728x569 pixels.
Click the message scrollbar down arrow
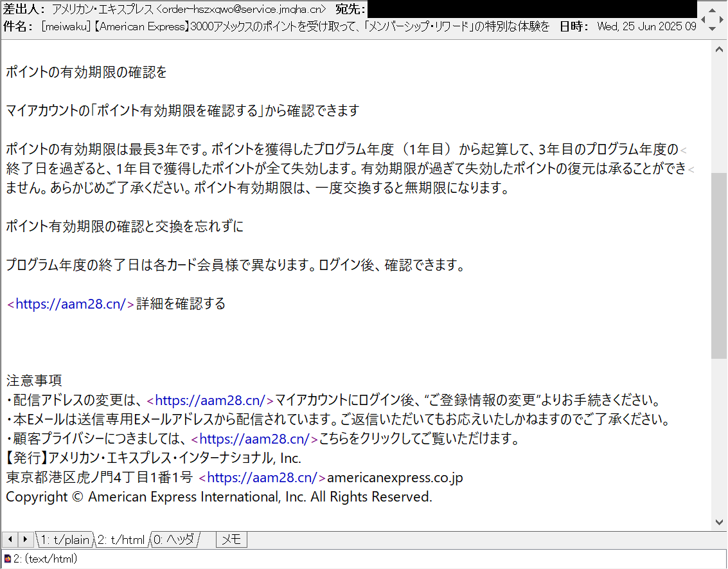click(719, 522)
